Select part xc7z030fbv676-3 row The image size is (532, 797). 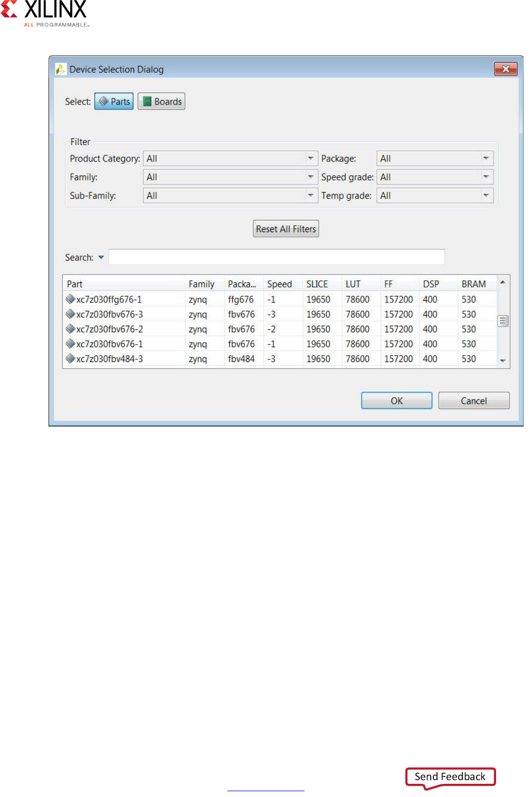tap(280, 314)
